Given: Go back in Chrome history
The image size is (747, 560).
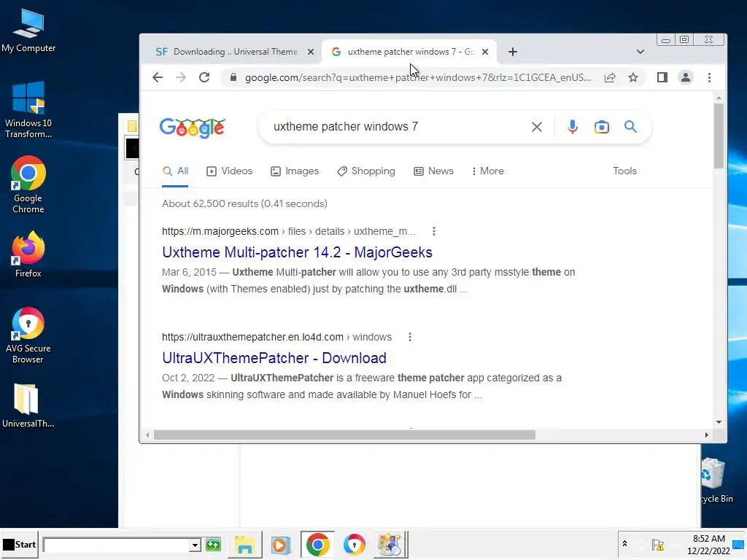Looking at the screenshot, I should point(158,77).
